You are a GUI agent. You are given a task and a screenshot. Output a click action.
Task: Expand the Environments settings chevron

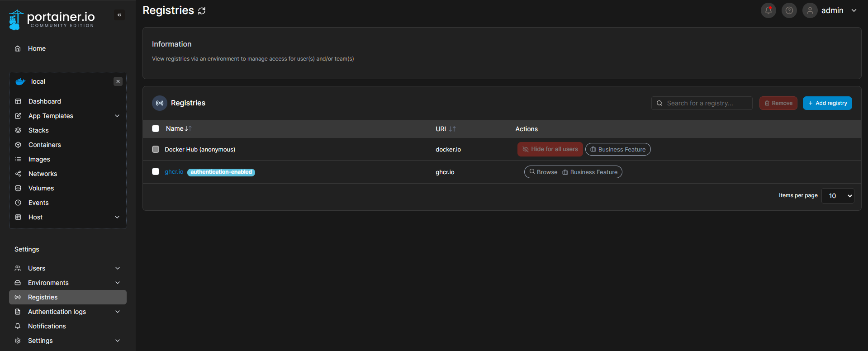click(118, 283)
